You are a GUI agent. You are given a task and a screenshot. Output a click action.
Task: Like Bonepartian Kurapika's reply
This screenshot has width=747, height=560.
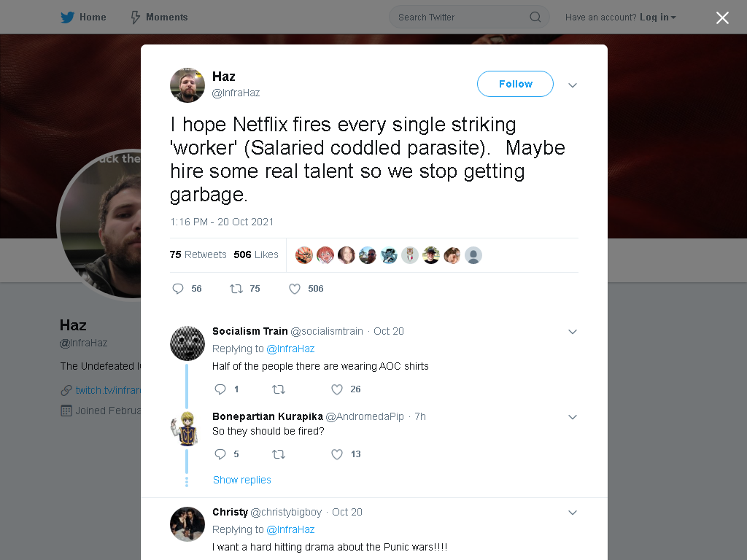(x=337, y=454)
